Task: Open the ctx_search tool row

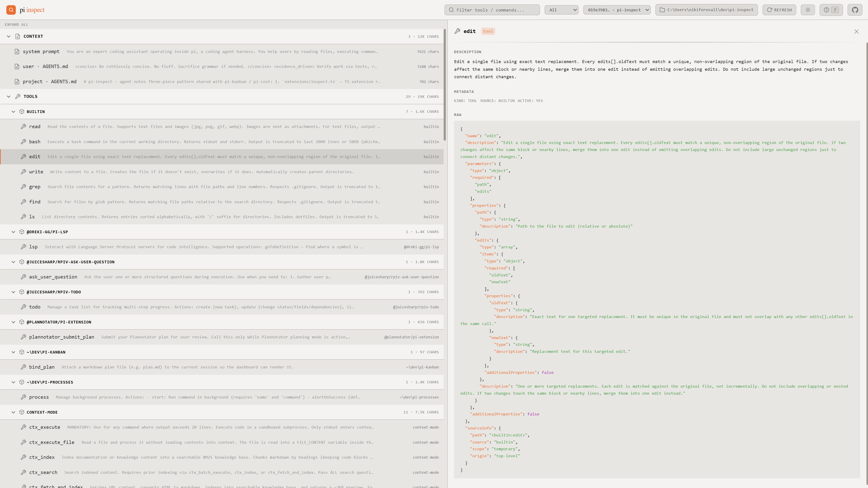Action: [x=222, y=472]
